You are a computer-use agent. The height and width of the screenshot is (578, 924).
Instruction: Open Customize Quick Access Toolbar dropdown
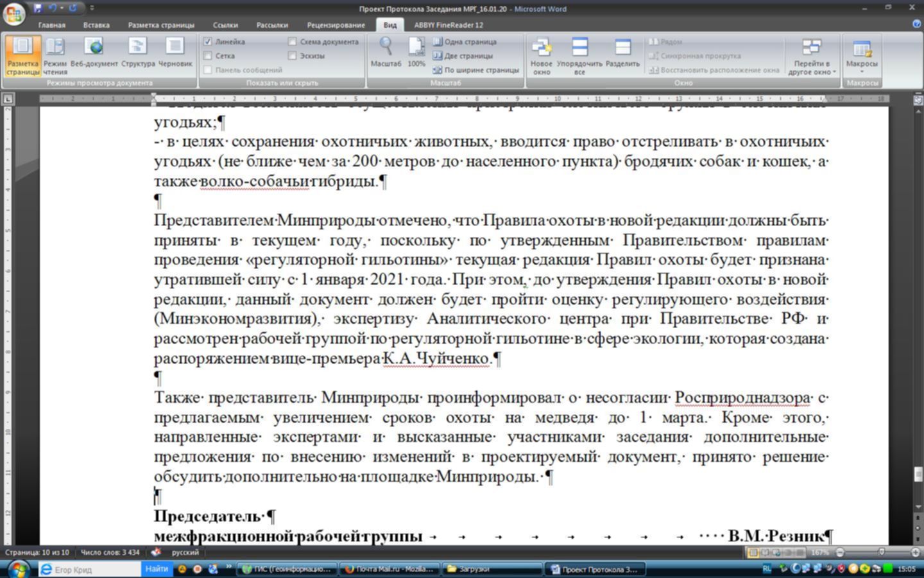pos(91,8)
